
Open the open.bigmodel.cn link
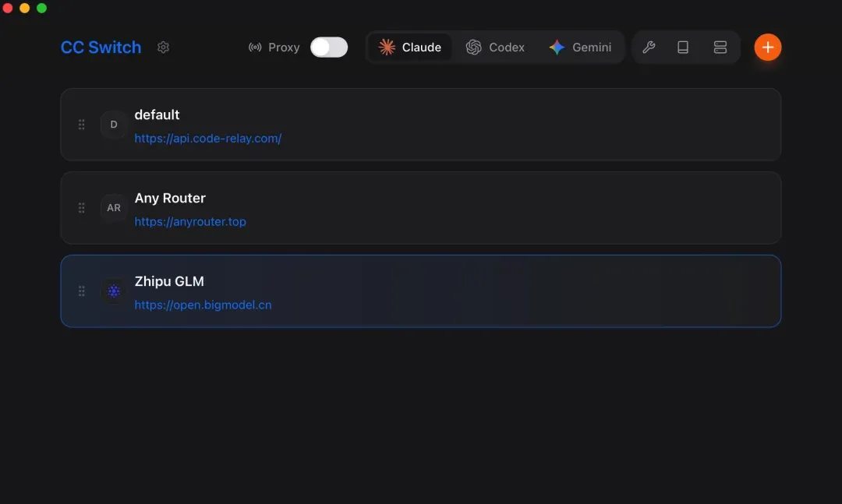coord(203,305)
